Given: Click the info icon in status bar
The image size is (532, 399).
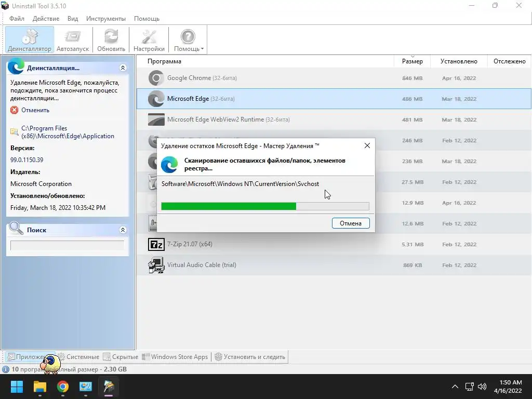Looking at the screenshot, I should tap(6, 369).
